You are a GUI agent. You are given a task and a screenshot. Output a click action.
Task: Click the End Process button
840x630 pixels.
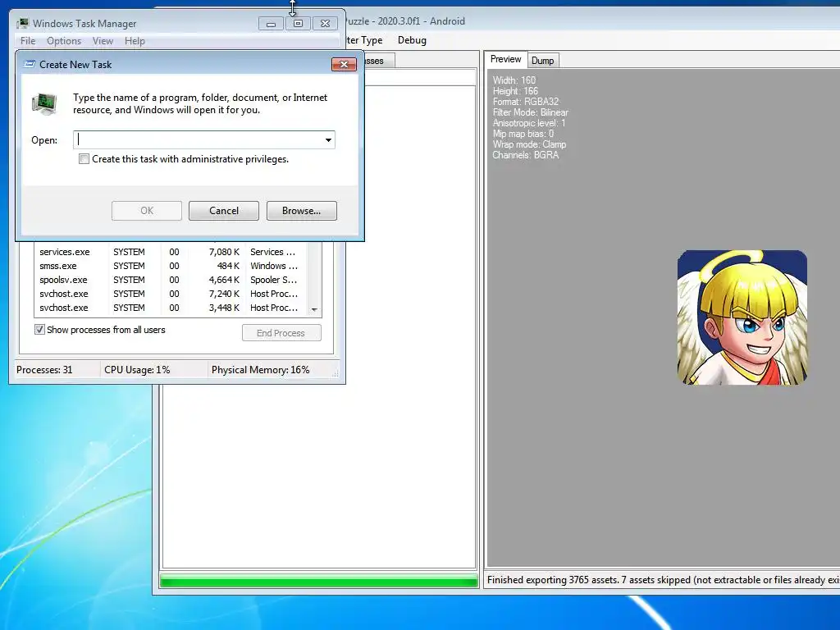click(x=281, y=333)
